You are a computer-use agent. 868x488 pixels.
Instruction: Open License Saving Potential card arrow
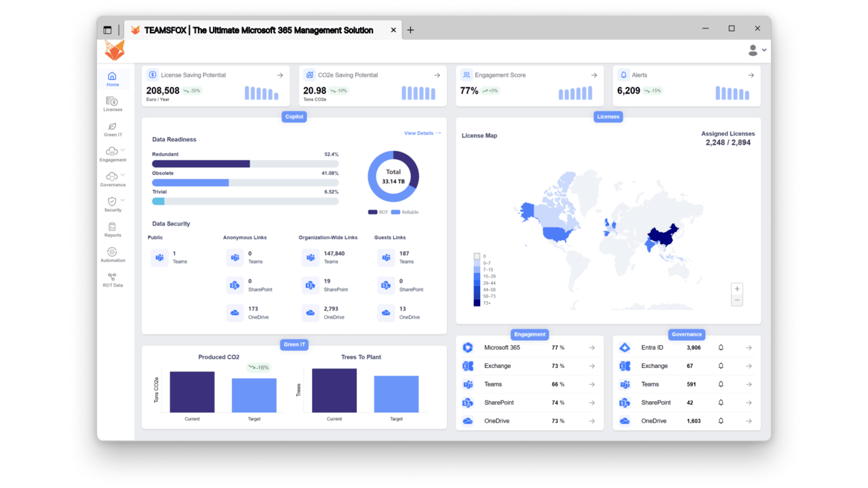point(280,75)
